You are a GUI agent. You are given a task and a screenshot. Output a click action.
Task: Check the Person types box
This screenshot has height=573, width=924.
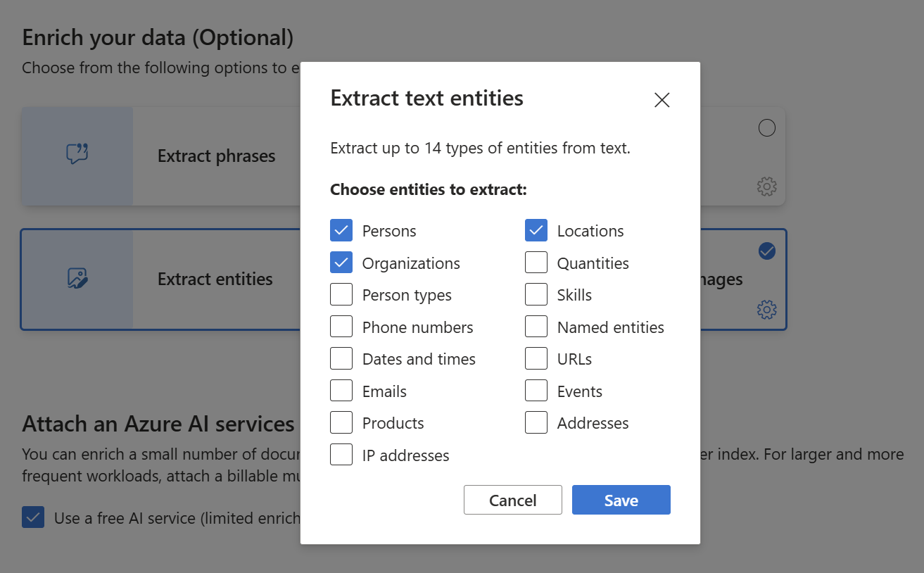(341, 294)
